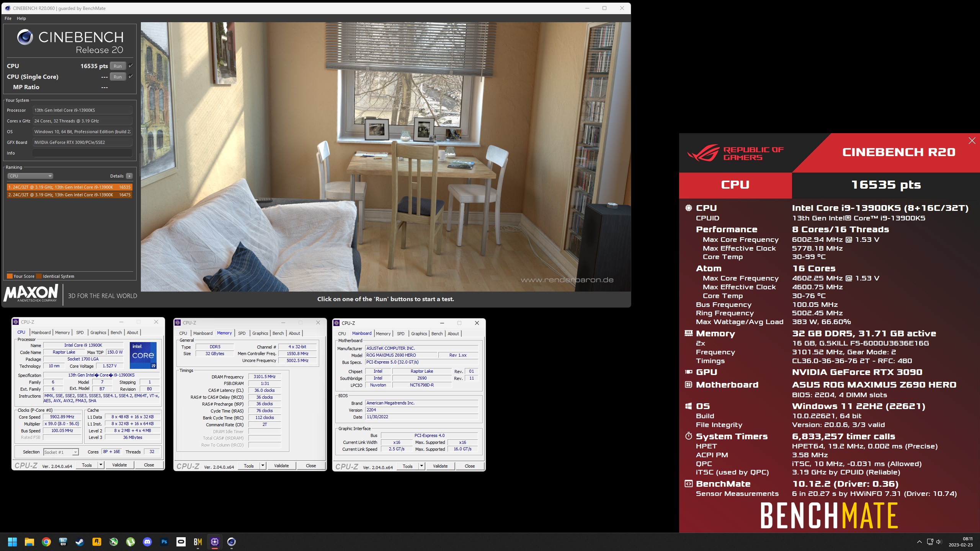The image size is (980, 551).
Task: Click the CPU chip icon in BenchMate panel
Action: (688, 208)
